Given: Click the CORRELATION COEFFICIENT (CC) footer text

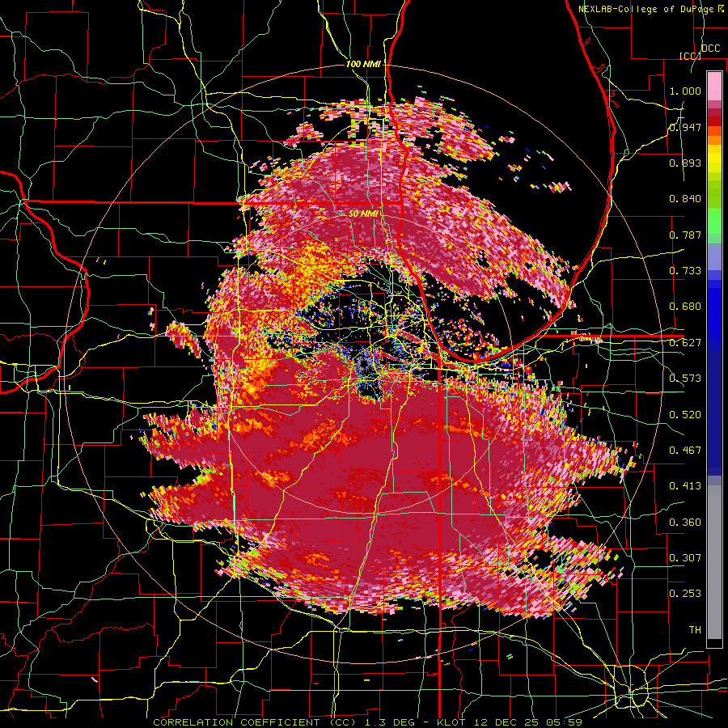Looking at the screenshot, I should tap(255, 722).
